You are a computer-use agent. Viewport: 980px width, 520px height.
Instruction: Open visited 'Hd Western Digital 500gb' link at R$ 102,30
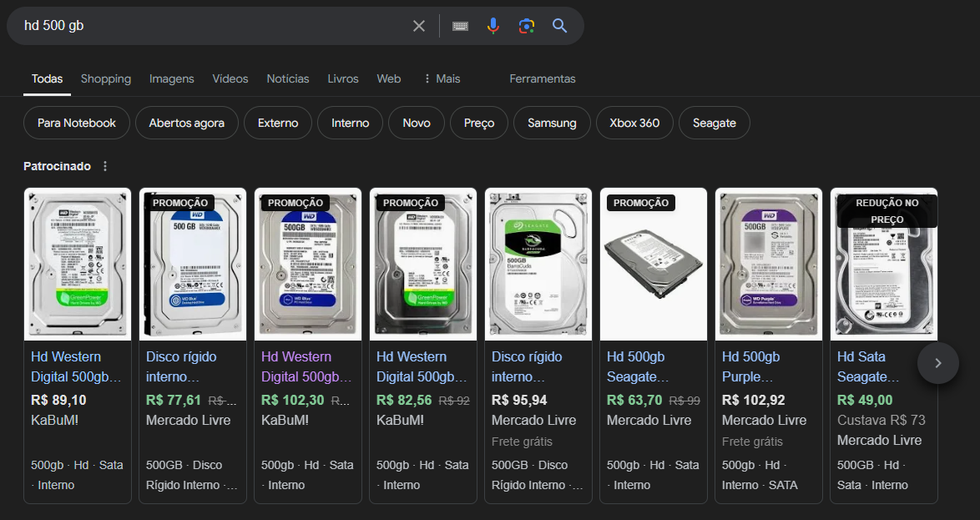point(306,367)
